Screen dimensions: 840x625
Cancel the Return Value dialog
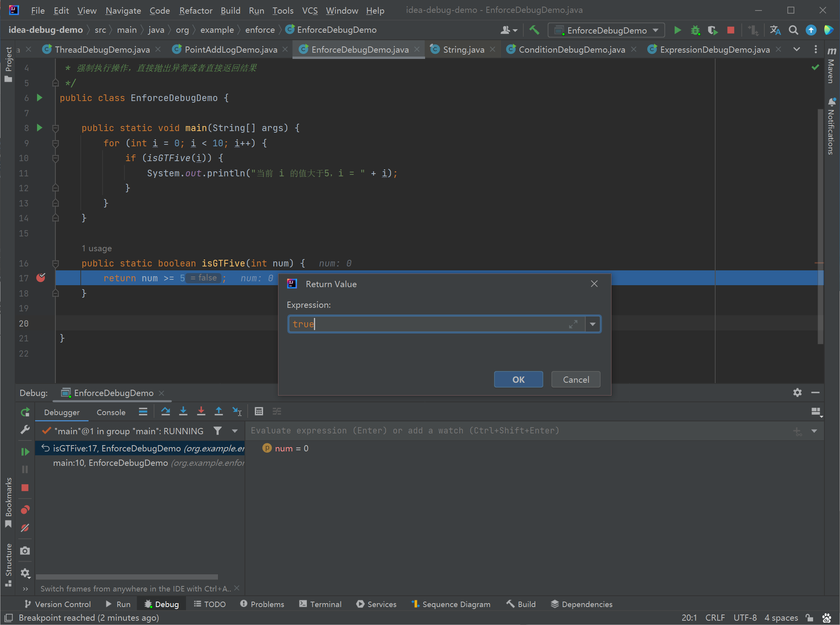point(576,380)
